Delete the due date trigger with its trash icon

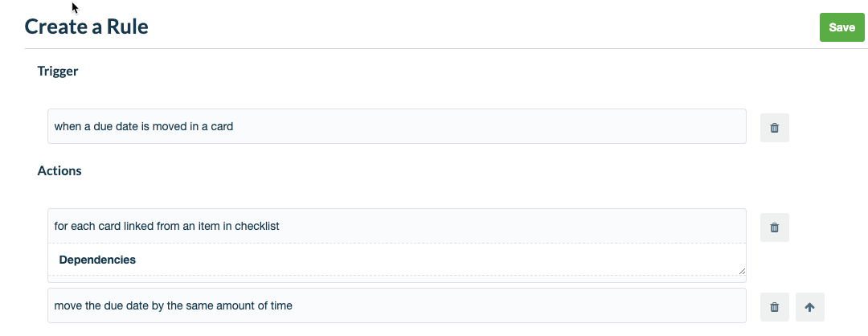774,128
